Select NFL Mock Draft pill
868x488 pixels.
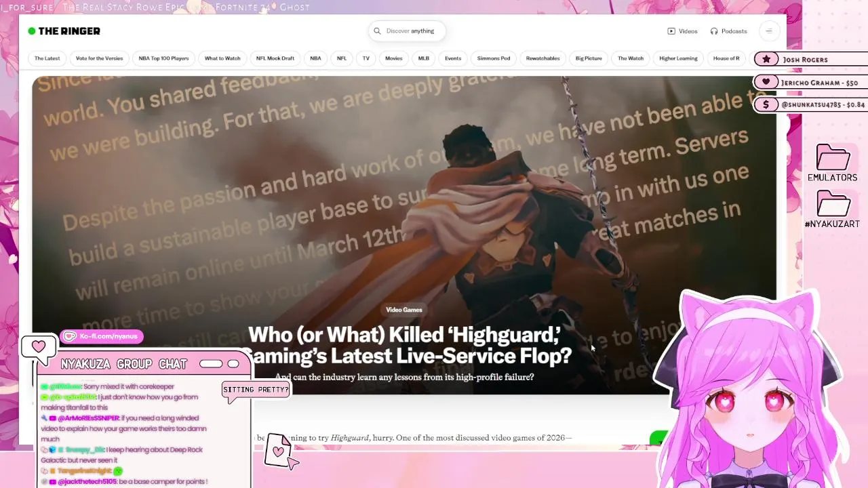coord(275,58)
